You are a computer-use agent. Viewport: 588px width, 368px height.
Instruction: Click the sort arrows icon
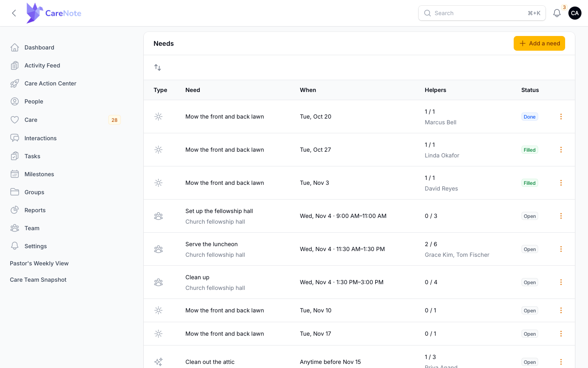point(158,67)
